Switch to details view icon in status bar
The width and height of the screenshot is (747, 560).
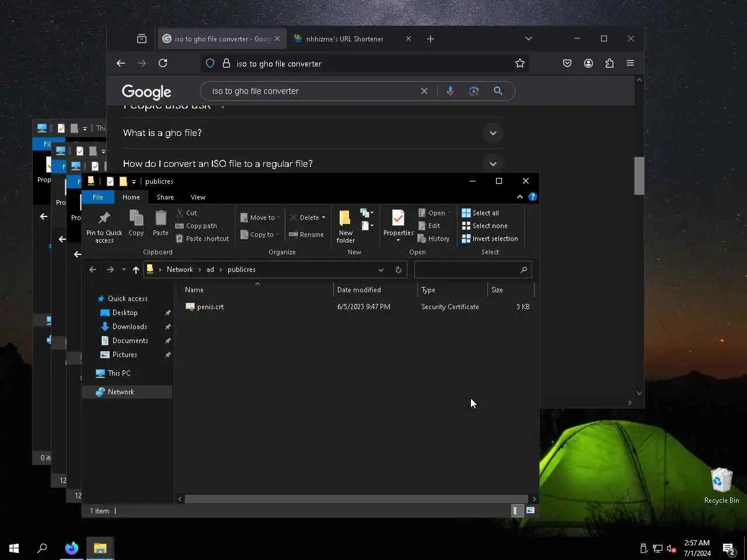click(x=515, y=510)
